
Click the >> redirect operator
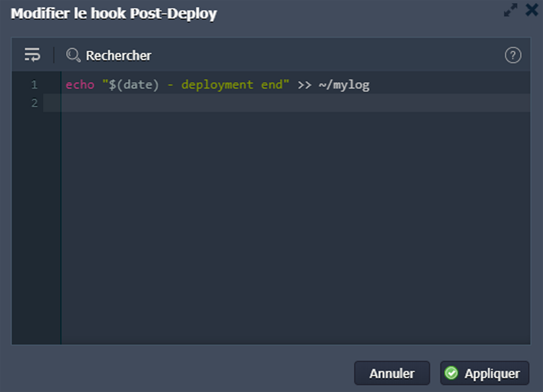click(305, 85)
